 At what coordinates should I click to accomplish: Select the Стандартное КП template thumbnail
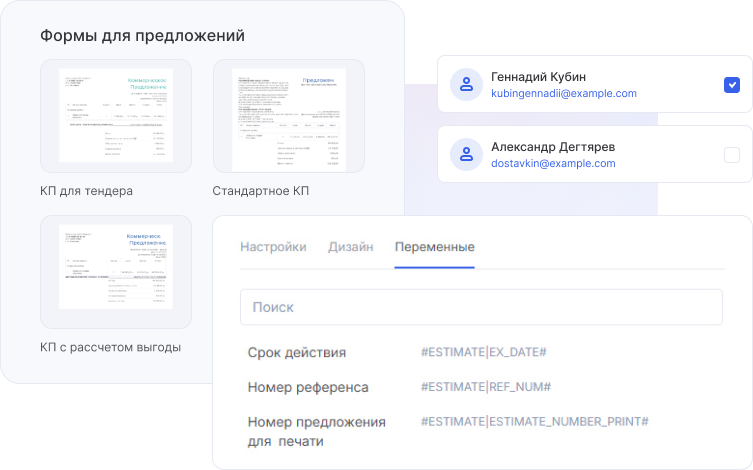click(x=289, y=116)
